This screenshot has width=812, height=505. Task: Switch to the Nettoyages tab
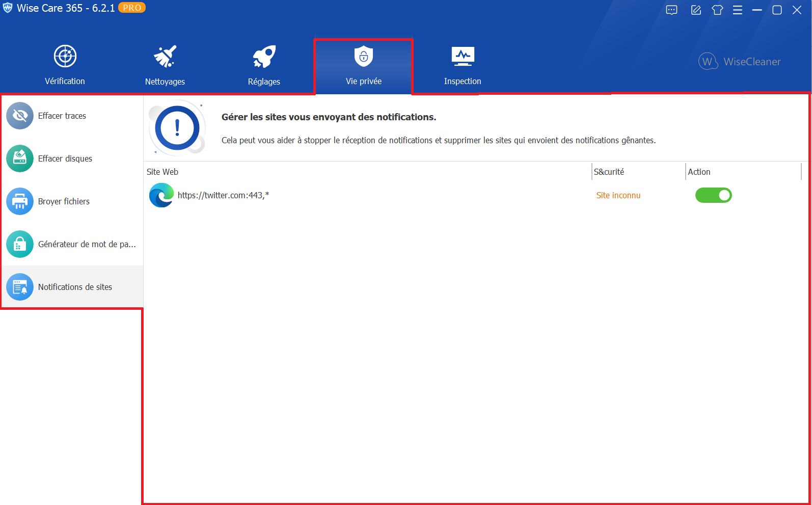tap(165, 66)
